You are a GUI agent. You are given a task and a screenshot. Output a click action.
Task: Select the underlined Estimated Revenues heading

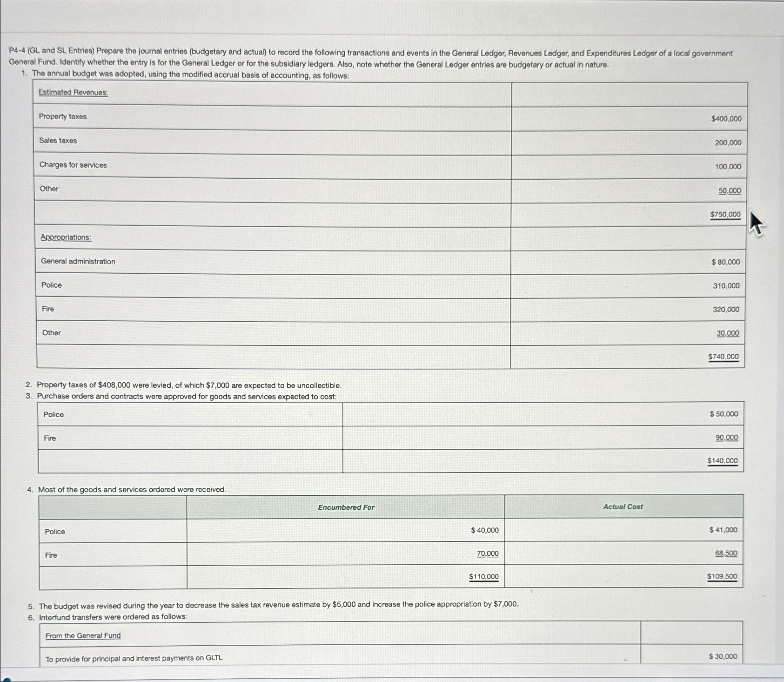click(72, 92)
